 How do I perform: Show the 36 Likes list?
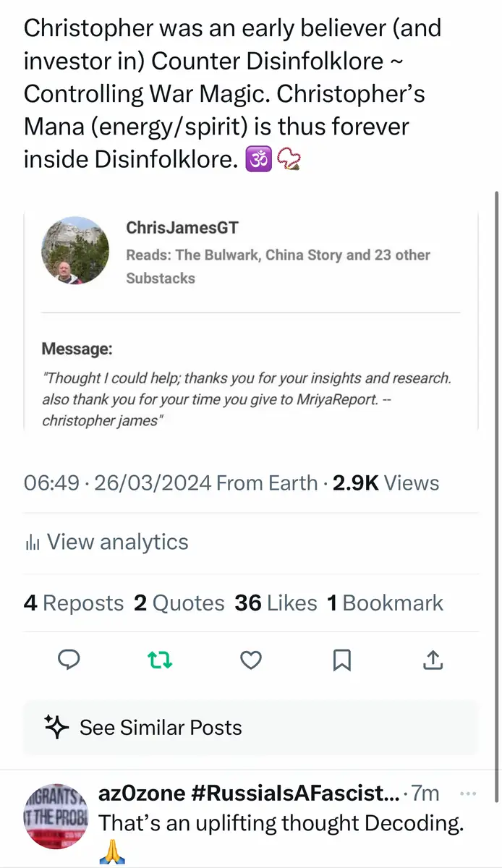(x=276, y=603)
